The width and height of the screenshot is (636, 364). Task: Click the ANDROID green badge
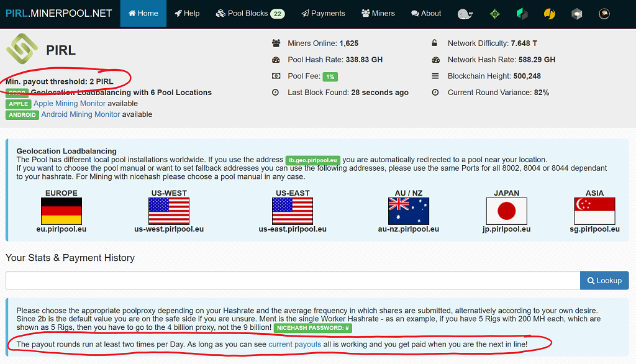[22, 115]
